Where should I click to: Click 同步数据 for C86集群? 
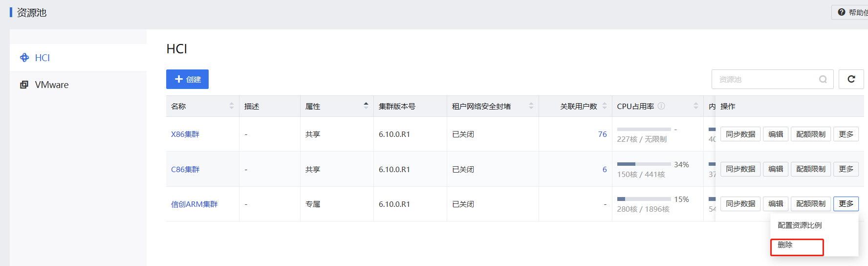pos(740,169)
